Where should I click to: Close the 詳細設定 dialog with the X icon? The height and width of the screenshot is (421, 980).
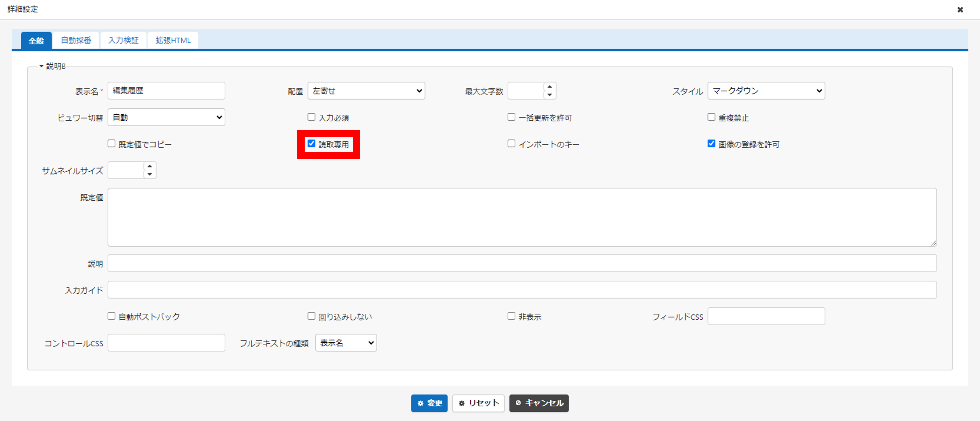pos(960,9)
